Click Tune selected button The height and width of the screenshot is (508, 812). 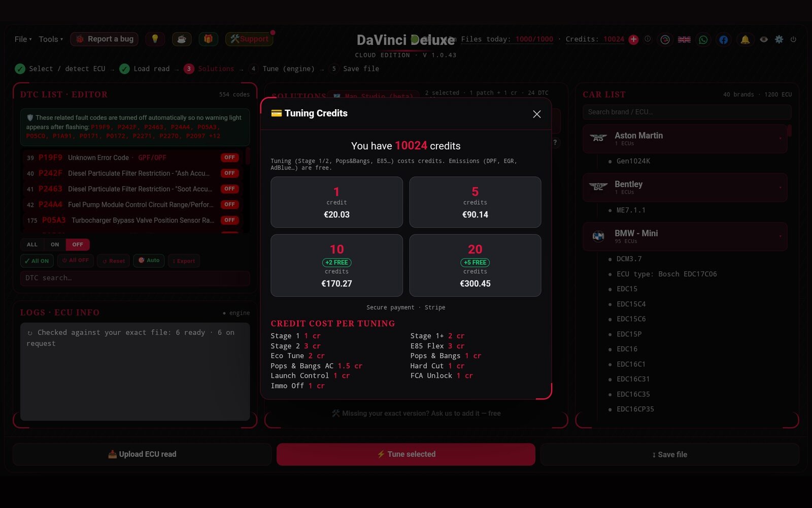pyautogui.click(x=406, y=454)
